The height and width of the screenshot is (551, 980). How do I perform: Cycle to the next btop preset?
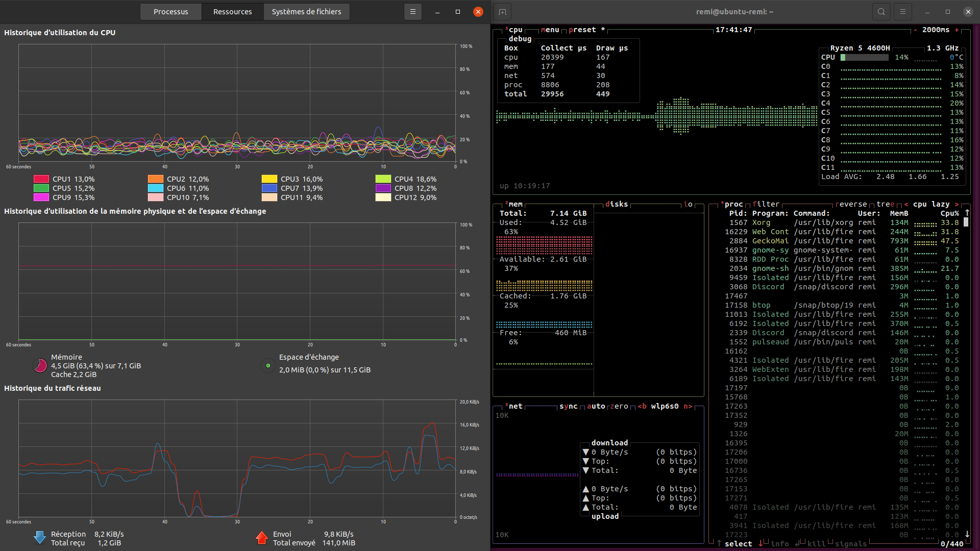[x=582, y=30]
